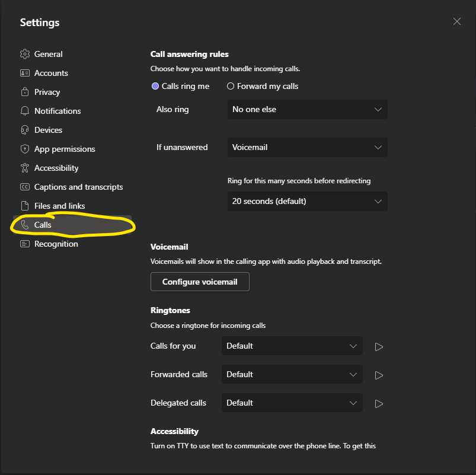Click the Devices headset icon
Screen dimensions: 476x475
24,130
